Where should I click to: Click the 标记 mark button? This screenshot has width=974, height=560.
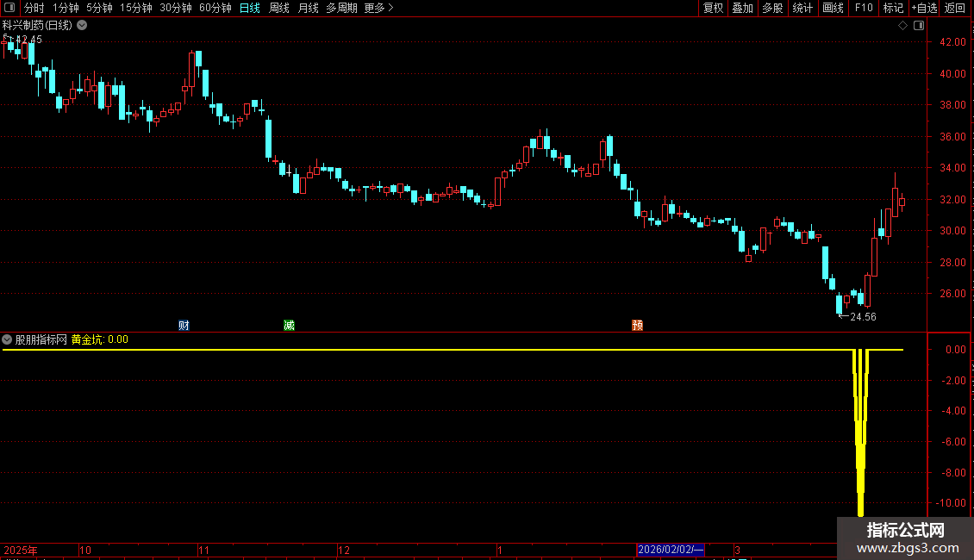coord(893,8)
